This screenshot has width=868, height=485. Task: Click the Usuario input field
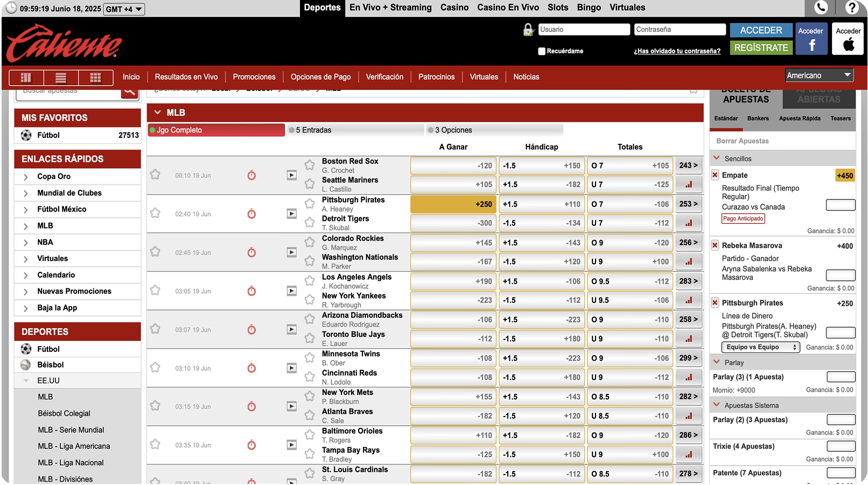click(584, 30)
